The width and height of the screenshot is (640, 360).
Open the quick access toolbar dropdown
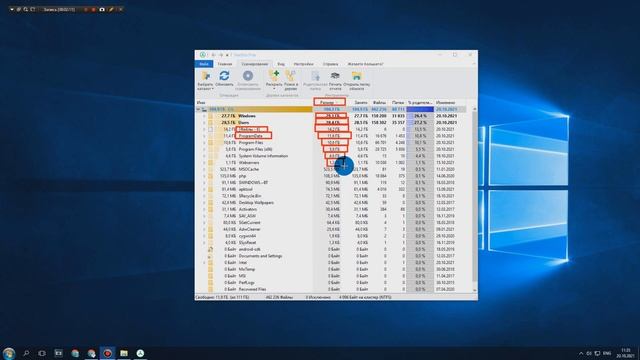(227, 55)
